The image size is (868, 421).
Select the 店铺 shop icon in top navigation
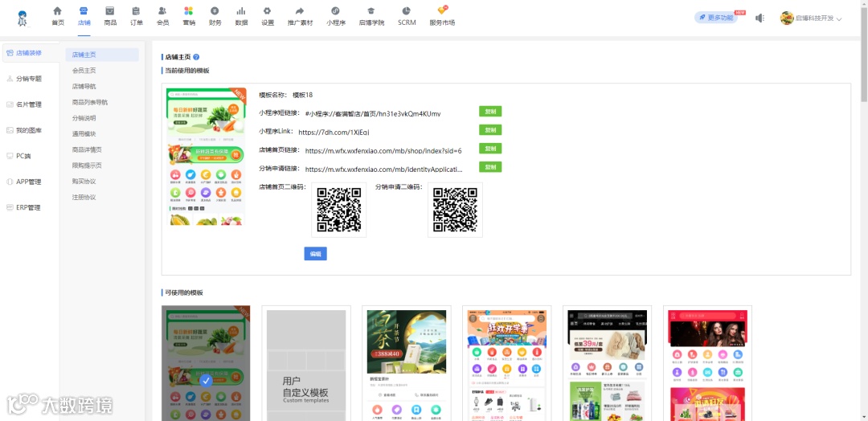tap(84, 11)
